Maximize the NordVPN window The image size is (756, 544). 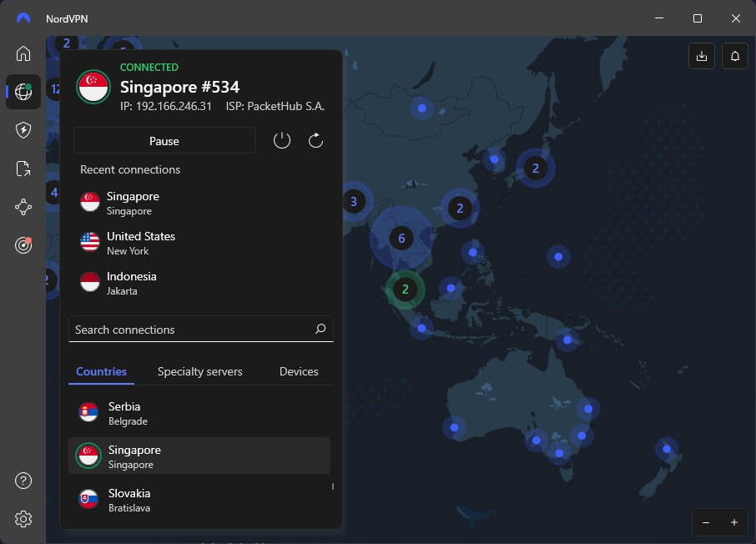(x=698, y=18)
